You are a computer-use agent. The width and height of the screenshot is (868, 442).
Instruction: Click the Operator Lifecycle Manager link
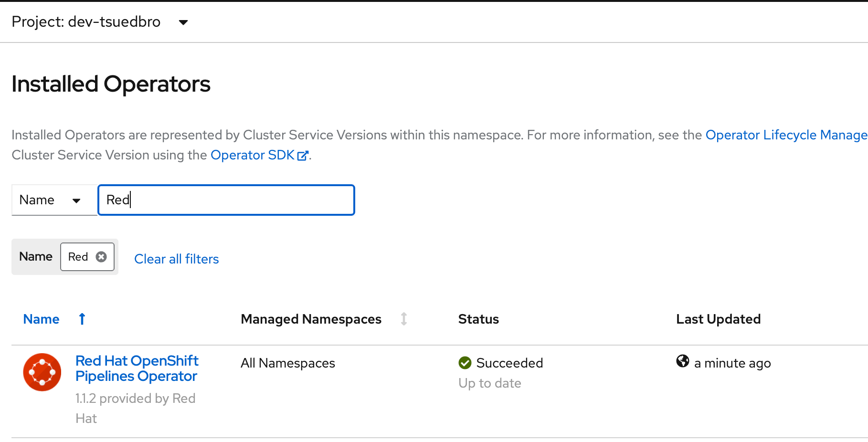tap(786, 135)
